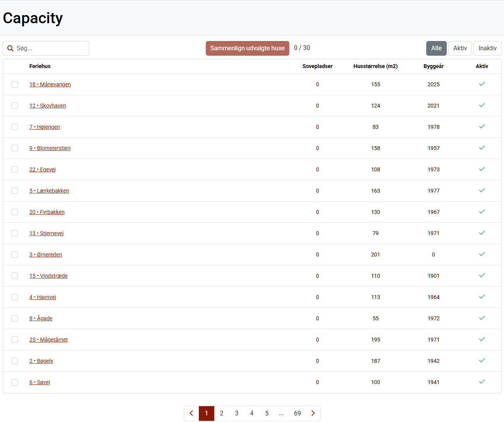Tick the checkbox for 5 Lærkebakken
504x422 pixels.
[x=15, y=191]
